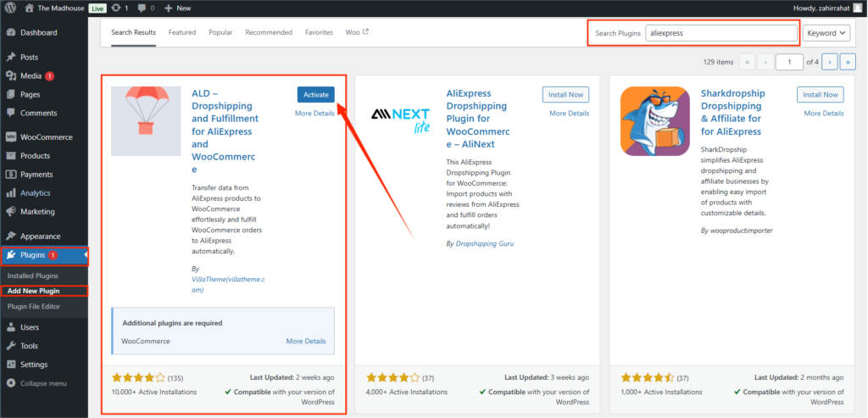Click the Media sidebar icon
The image size is (868, 418).
pyautogui.click(x=11, y=75)
